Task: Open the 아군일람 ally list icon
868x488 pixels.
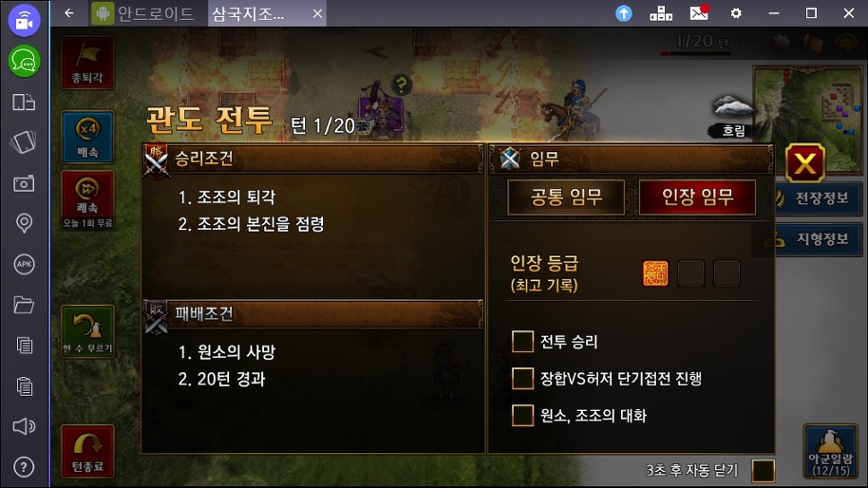Action: (830, 451)
